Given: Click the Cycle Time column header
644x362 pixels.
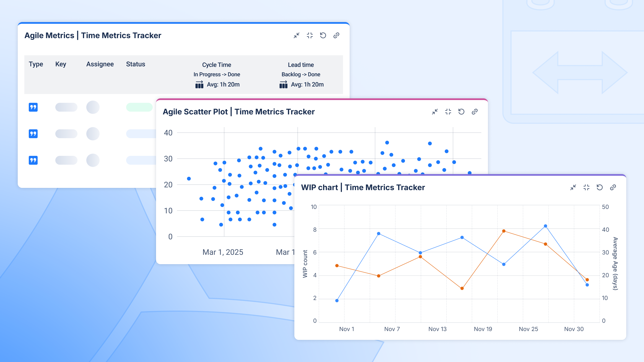Looking at the screenshot, I should [217, 65].
